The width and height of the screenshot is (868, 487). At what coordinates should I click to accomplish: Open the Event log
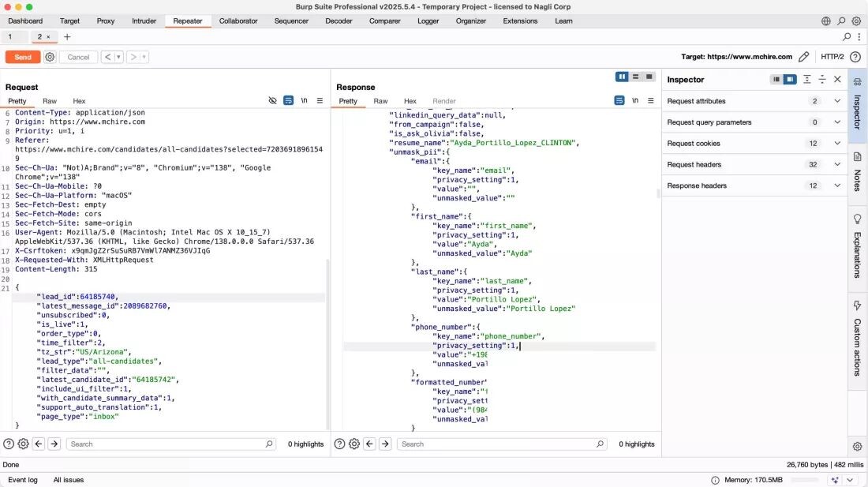[x=23, y=480]
